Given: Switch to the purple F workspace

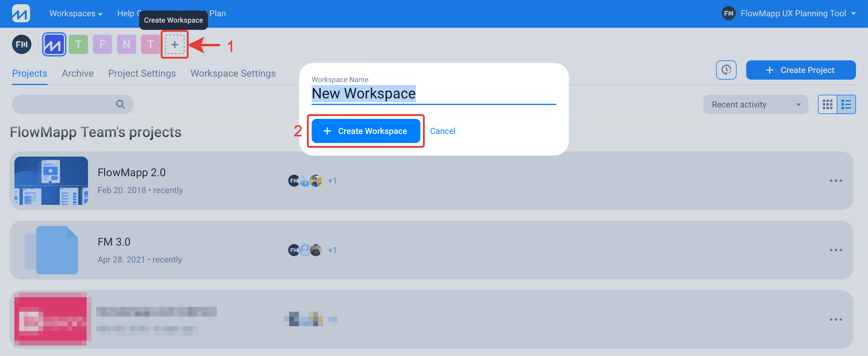Looking at the screenshot, I should (x=102, y=44).
